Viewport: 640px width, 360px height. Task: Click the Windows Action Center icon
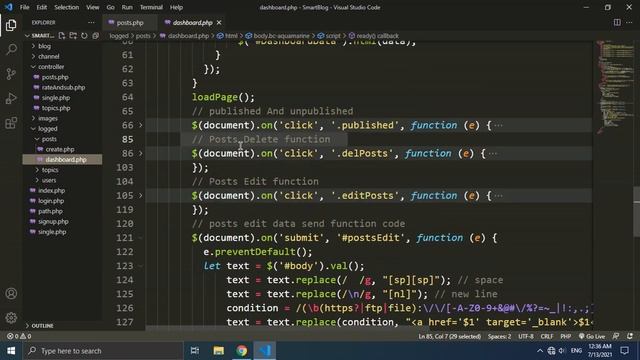(x=624, y=351)
